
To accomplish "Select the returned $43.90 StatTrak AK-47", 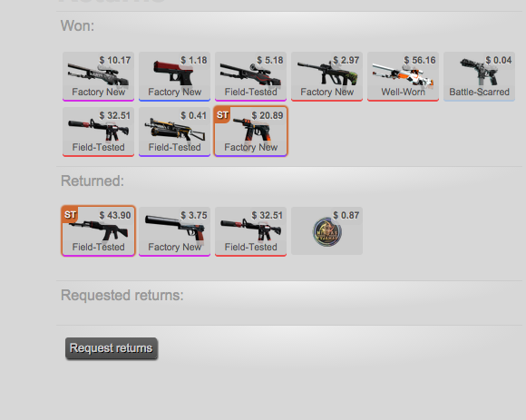I will (98, 231).
